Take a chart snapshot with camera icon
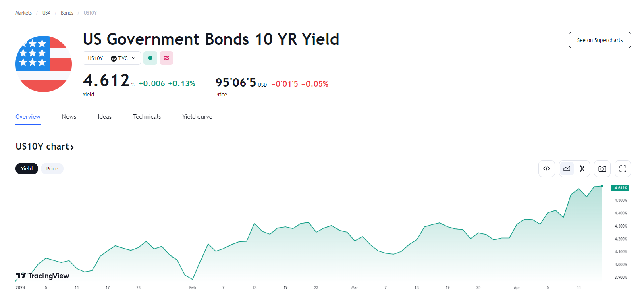Viewport: 644px width, 297px height. click(x=602, y=169)
